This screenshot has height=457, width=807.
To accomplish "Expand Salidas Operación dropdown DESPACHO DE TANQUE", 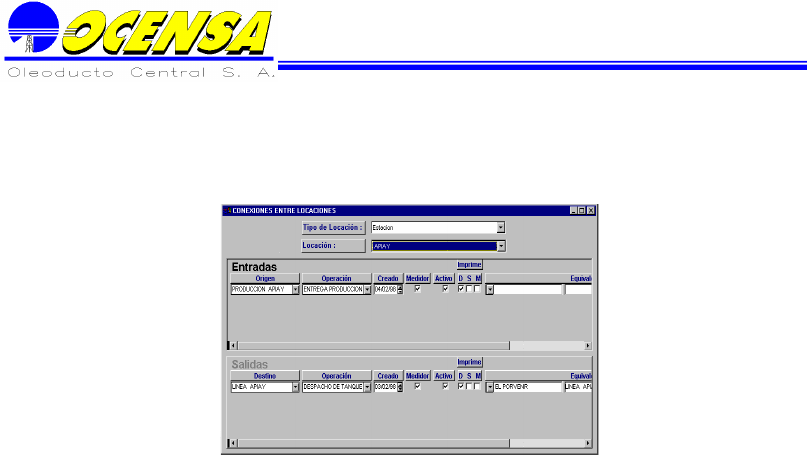I will 367,387.
